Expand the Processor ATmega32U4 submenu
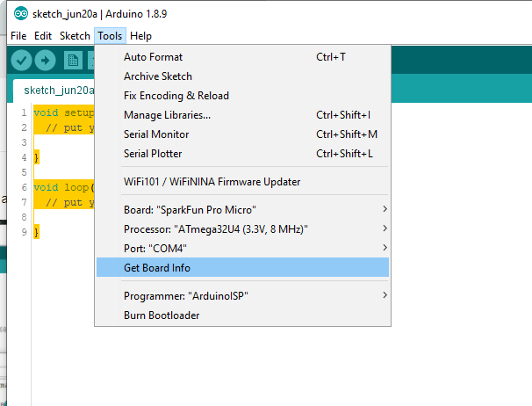532x406 pixels. 242,229
